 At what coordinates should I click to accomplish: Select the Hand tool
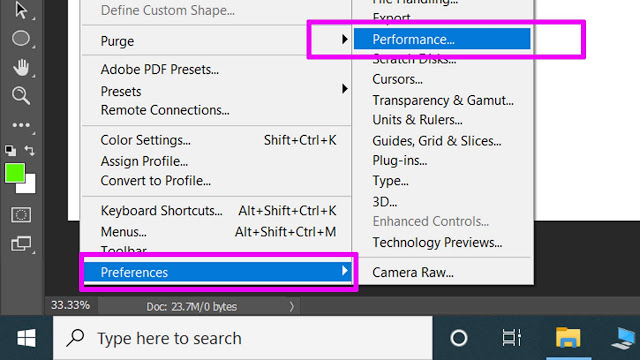point(21,67)
